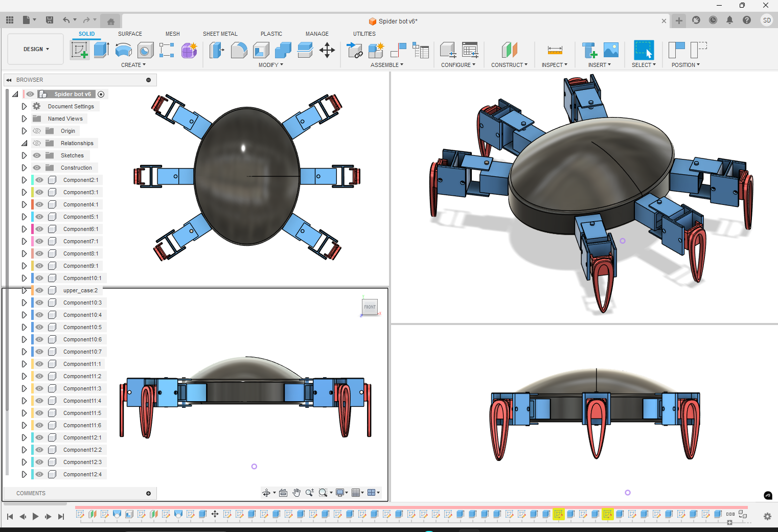Select the Create Sketch tool
The width and height of the screenshot is (778, 532).
pos(79,50)
